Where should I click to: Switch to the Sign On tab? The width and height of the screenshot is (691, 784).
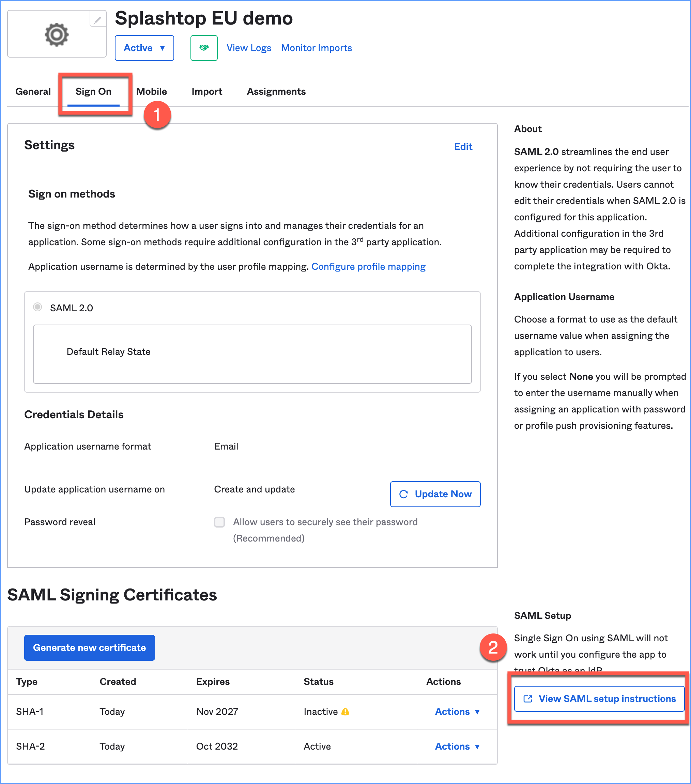(x=93, y=91)
